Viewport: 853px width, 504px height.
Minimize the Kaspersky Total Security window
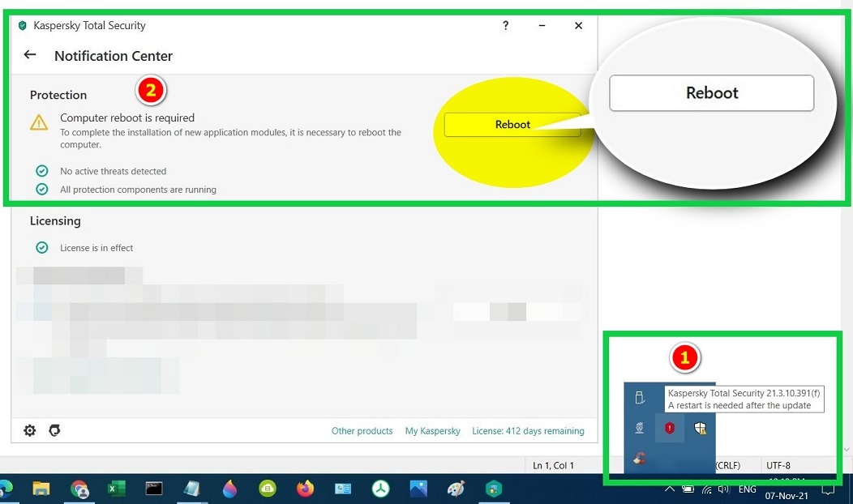(x=542, y=26)
